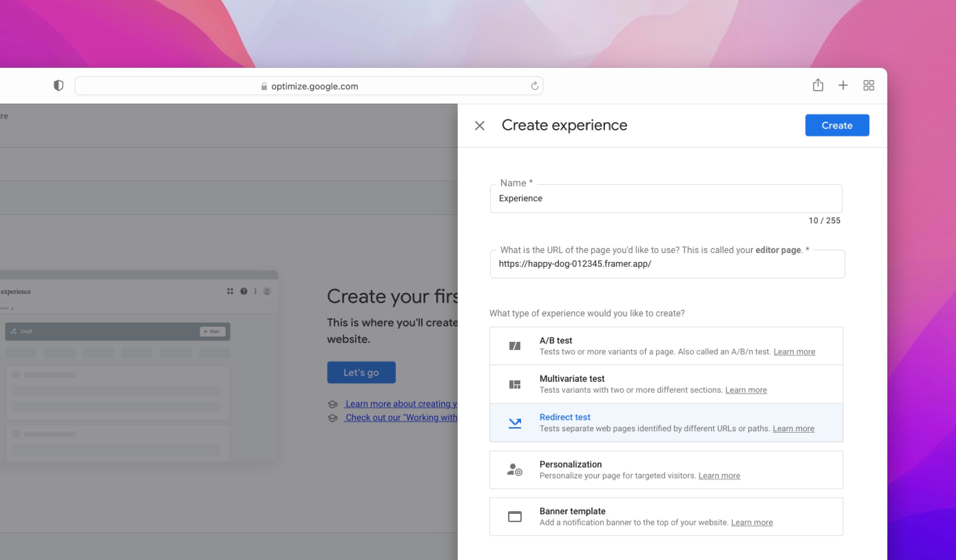Click the Banner template rectangle icon

click(515, 517)
